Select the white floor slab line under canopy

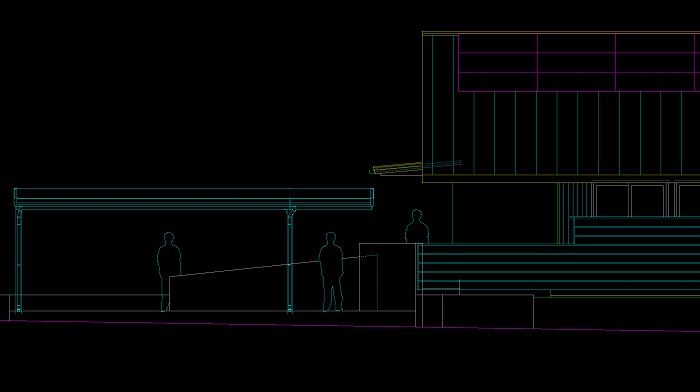(x=208, y=311)
